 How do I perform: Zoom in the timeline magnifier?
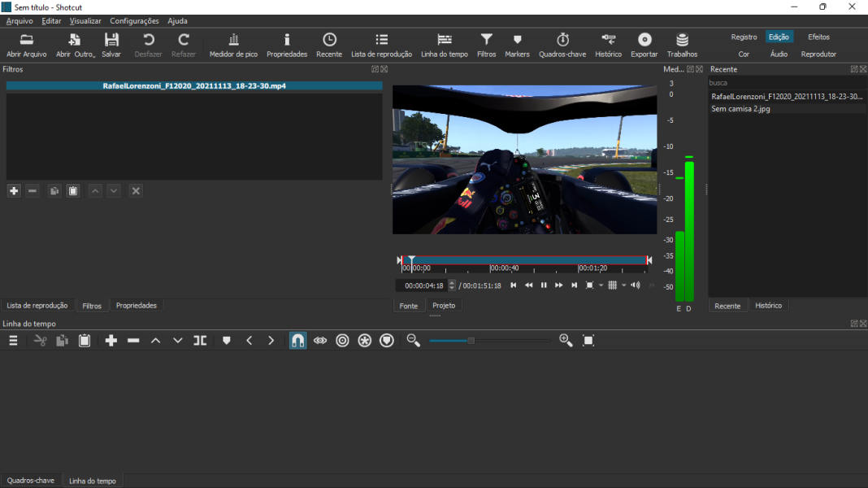(566, 341)
